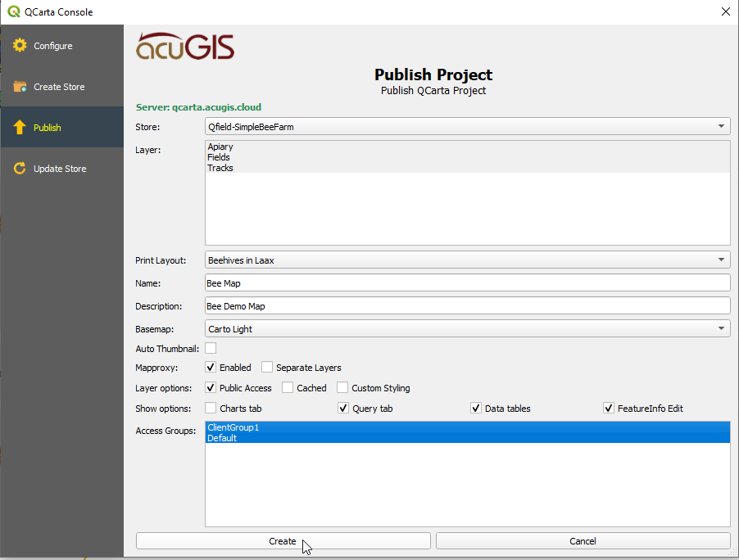
Task: Uncheck the Public Access checkbox
Action: coord(211,388)
